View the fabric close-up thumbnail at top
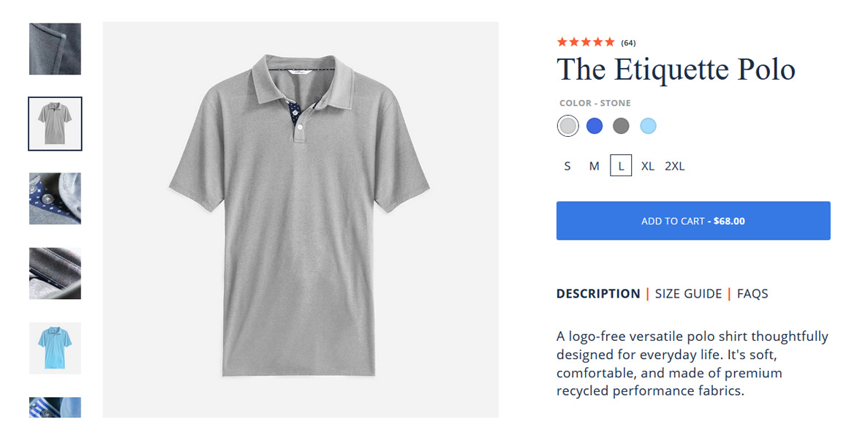 click(55, 49)
